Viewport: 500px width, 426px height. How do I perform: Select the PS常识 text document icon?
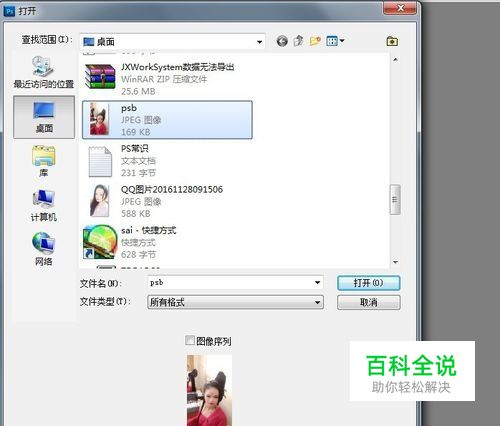(100, 161)
